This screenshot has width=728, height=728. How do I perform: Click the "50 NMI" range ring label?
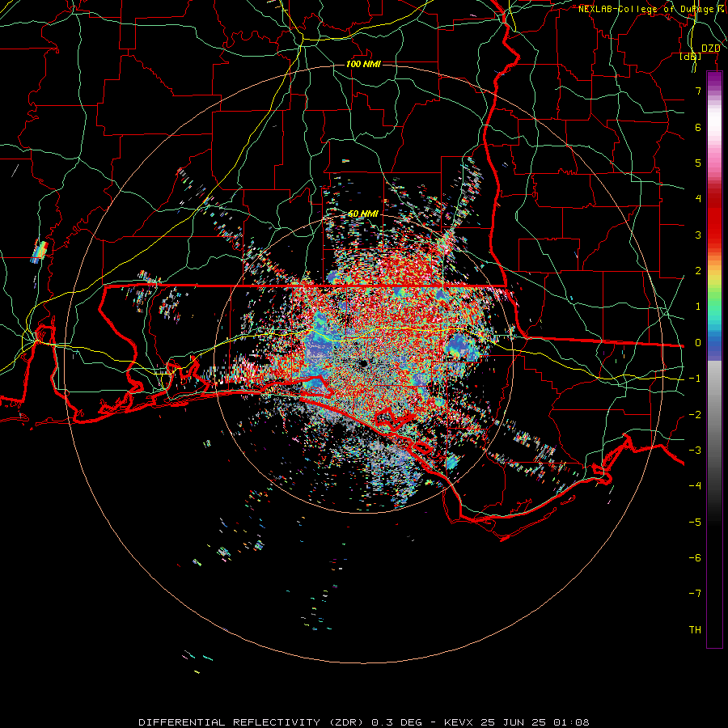tap(363, 214)
